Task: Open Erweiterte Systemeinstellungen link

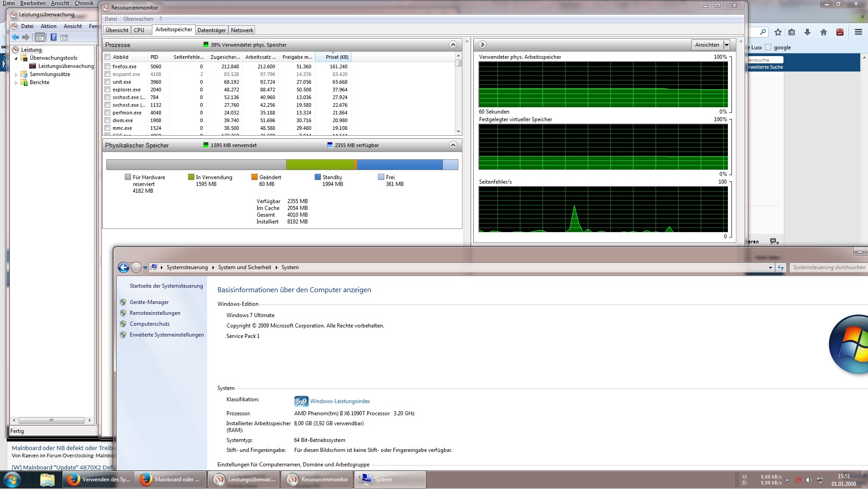Action: pos(167,335)
